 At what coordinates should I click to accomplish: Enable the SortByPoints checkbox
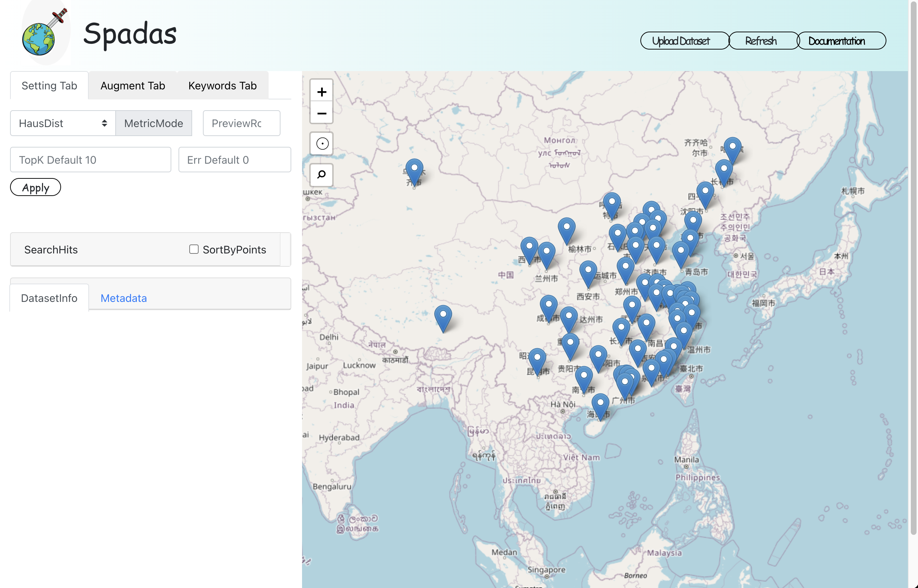[x=194, y=249]
